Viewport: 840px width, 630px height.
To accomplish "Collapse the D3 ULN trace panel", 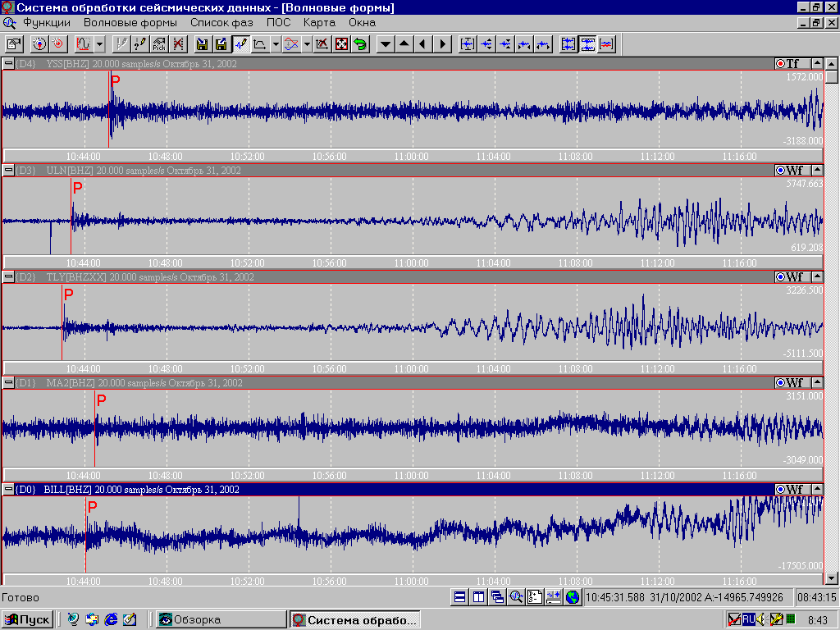I will coord(8,171).
